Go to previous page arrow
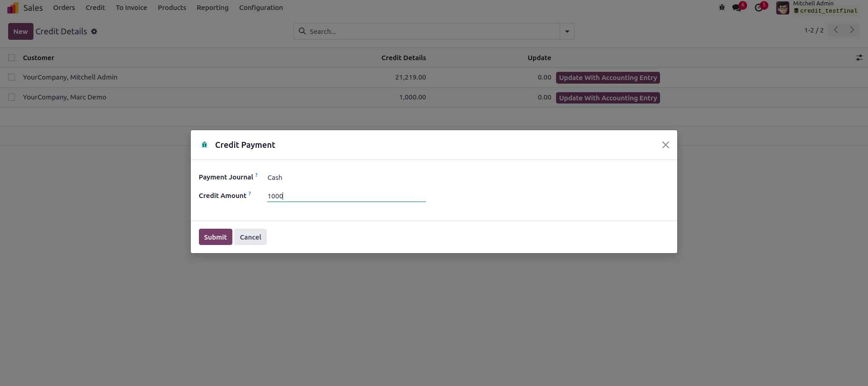The width and height of the screenshot is (868, 386). coord(836,30)
